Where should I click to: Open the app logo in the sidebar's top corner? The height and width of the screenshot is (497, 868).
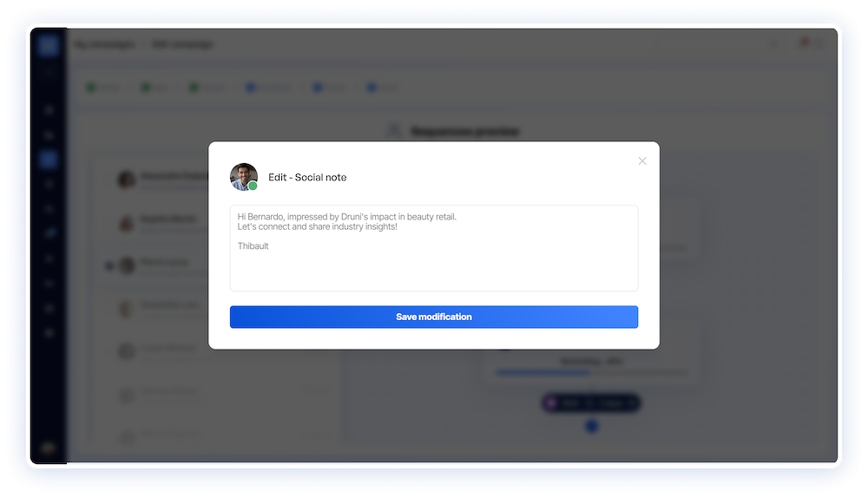pos(49,45)
